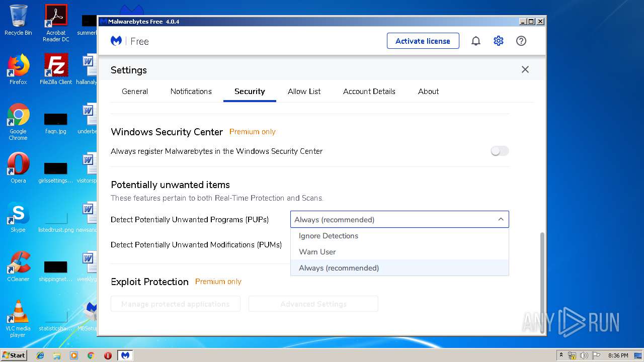Click Opera icon in taskbar
This screenshot has height=362, width=644.
(108, 355)
